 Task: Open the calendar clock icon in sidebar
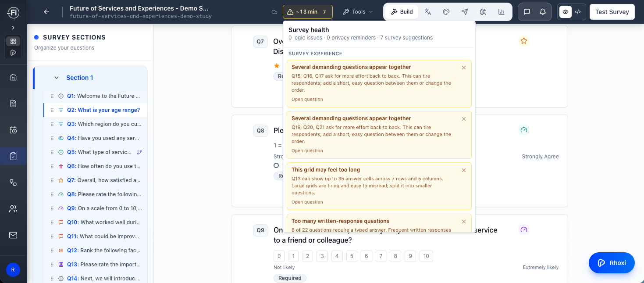click(13, 130)
